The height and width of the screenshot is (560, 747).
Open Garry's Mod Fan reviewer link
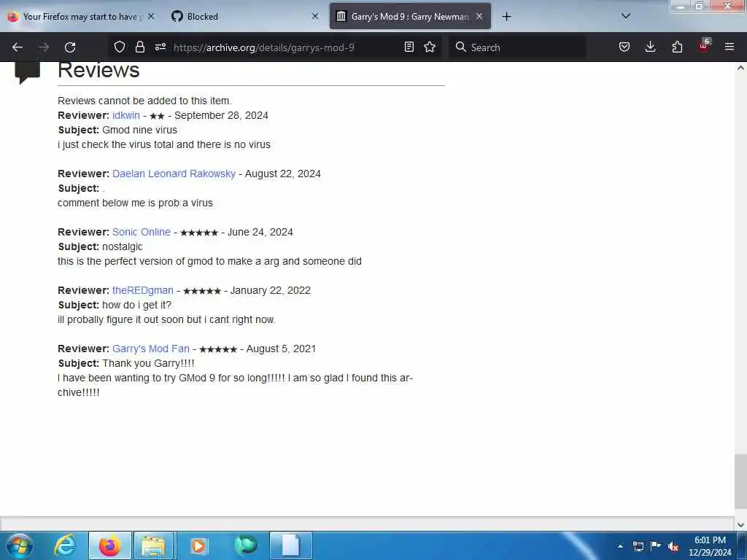151,349
